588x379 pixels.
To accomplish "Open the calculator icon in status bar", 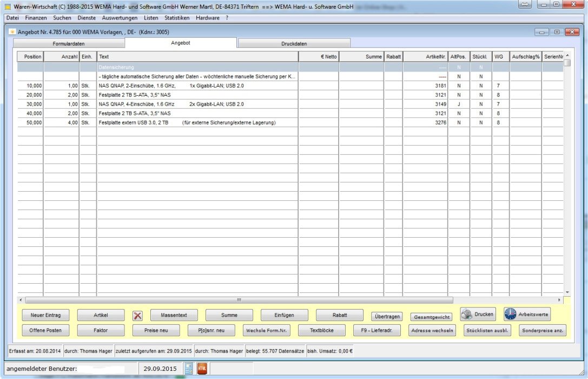I will point(189,369).
